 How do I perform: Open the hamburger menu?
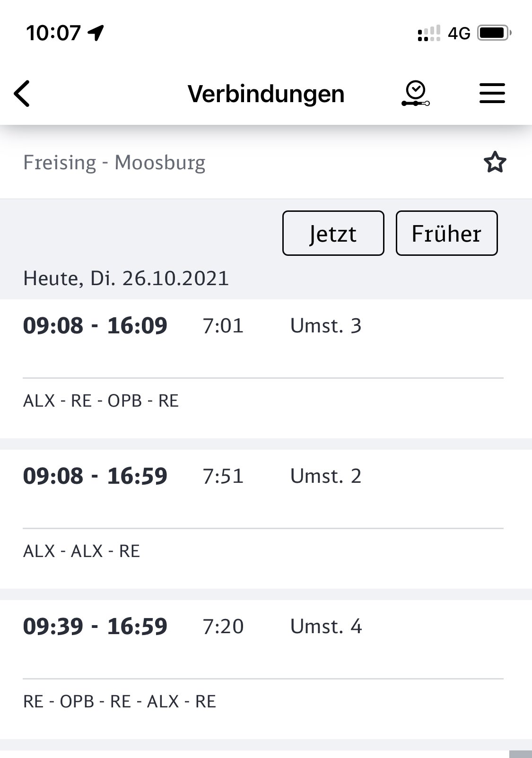(x=492, y=93)
